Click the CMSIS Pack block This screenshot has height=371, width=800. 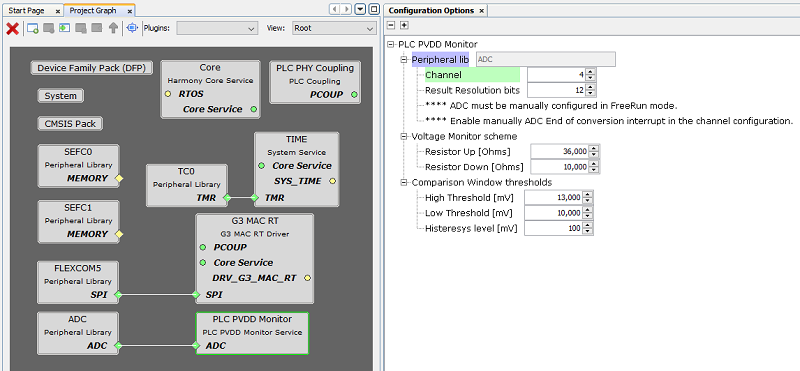[70, 123]
